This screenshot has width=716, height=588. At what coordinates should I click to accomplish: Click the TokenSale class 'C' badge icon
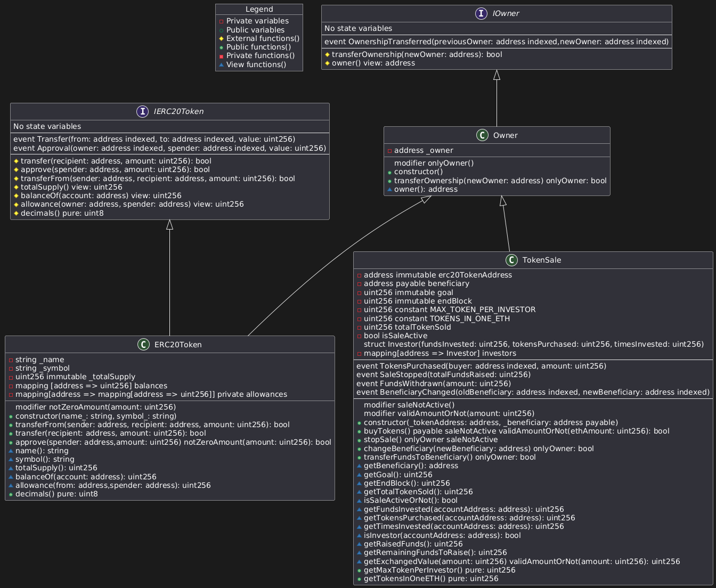(x=511, y=260)
